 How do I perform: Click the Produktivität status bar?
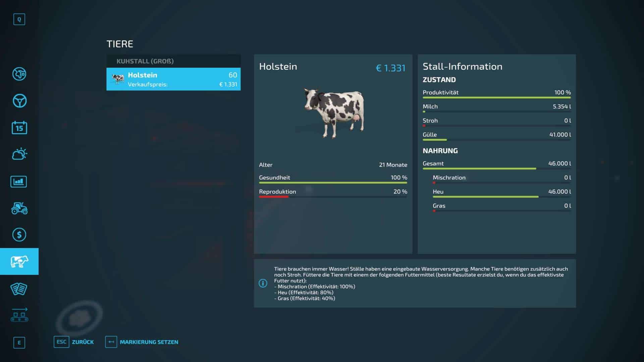coord(496,98)
